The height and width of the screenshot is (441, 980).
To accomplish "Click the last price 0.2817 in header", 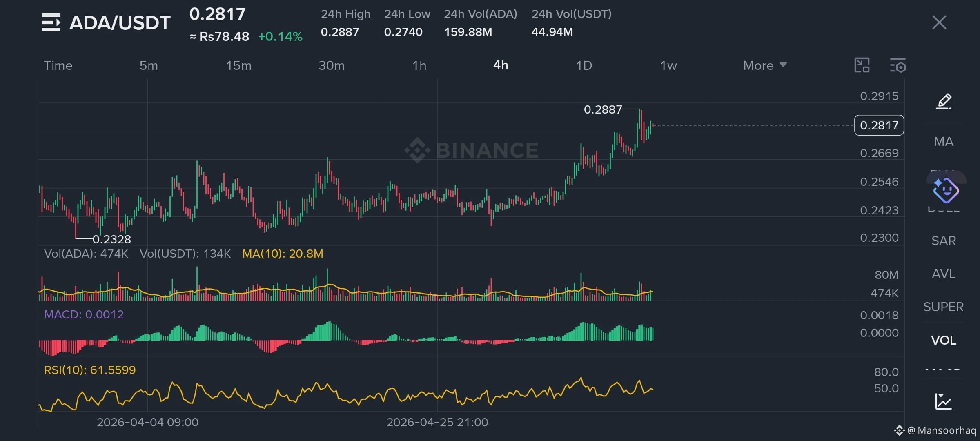I will (217, 14).
